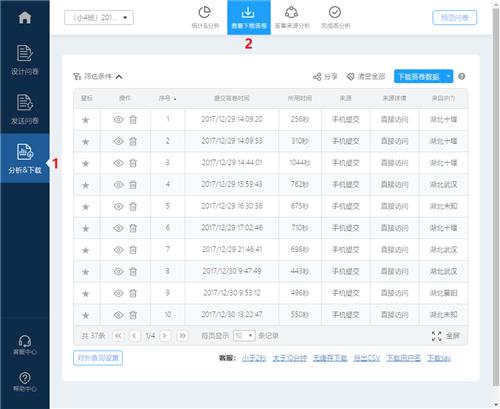The height and width of the screenshot is (409, 500).
Task: Jump to the last page of results
Action: 182,336
